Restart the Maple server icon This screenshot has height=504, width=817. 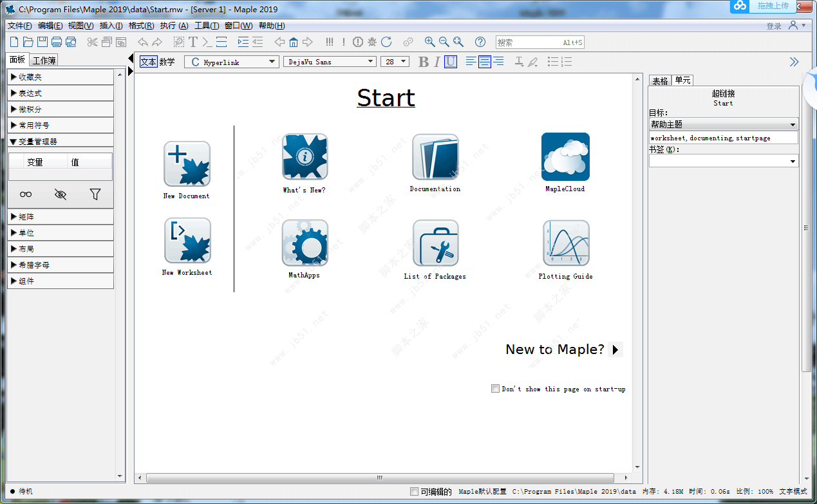point(386,42)
